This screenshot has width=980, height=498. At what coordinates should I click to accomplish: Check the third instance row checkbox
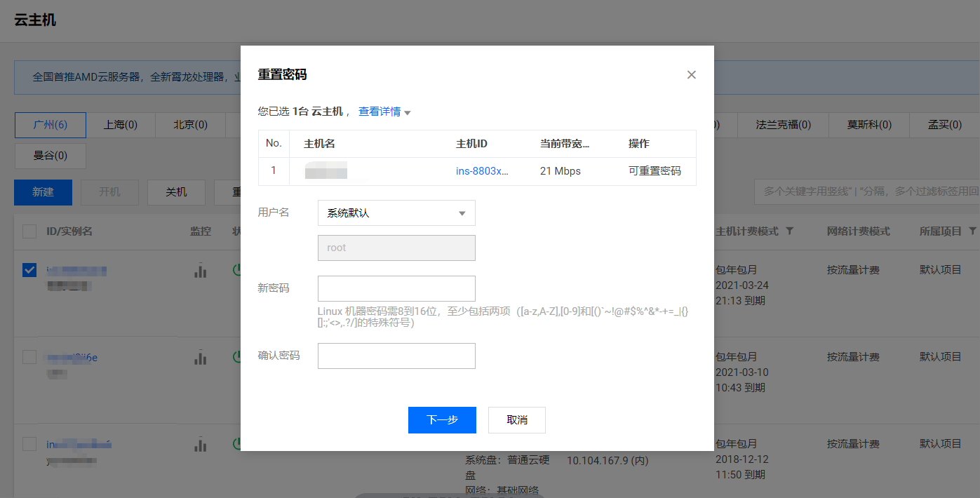coord(29,444)
